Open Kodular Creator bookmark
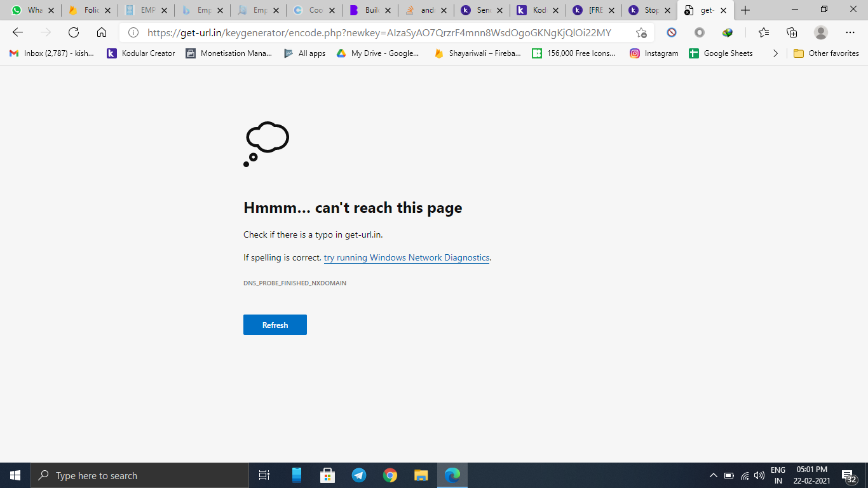The height and width of the screenshot is (488, 868). tap(141, 53)
